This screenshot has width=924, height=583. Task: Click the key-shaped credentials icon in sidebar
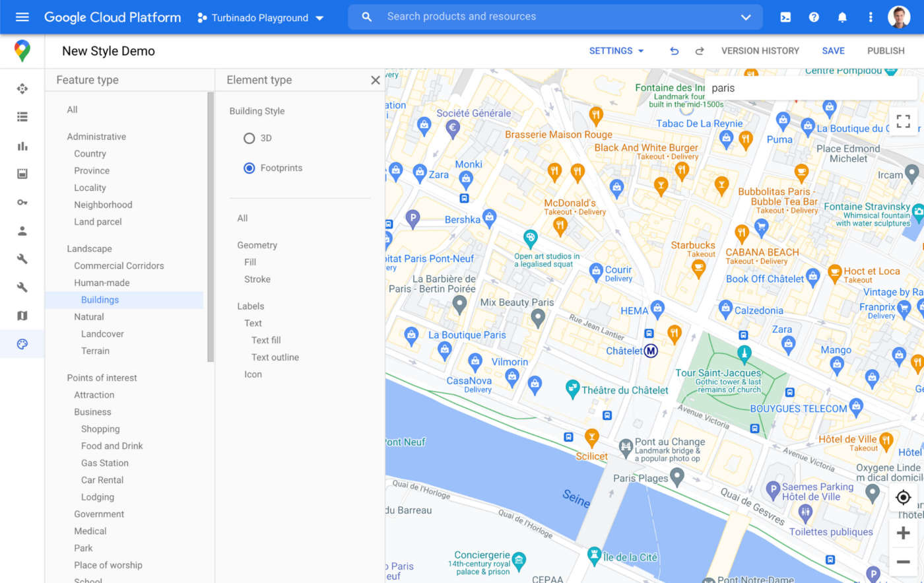click(22, 202)
